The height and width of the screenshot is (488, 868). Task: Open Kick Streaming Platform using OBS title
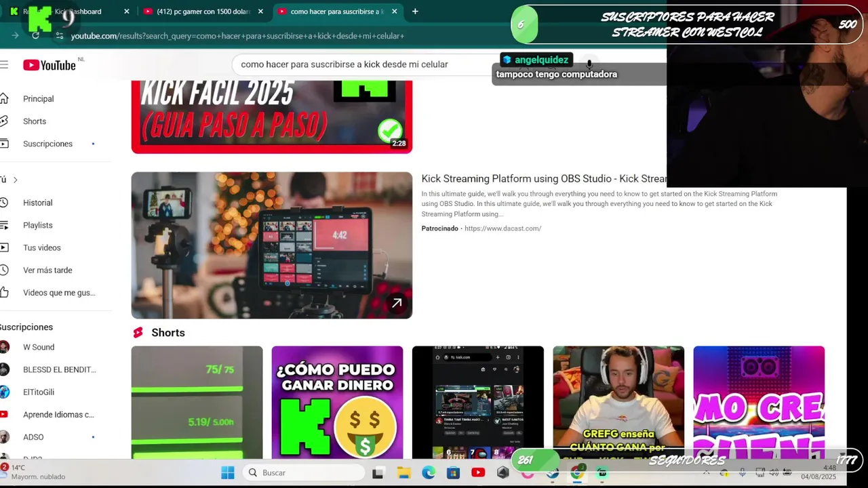(x=544, y=179)
